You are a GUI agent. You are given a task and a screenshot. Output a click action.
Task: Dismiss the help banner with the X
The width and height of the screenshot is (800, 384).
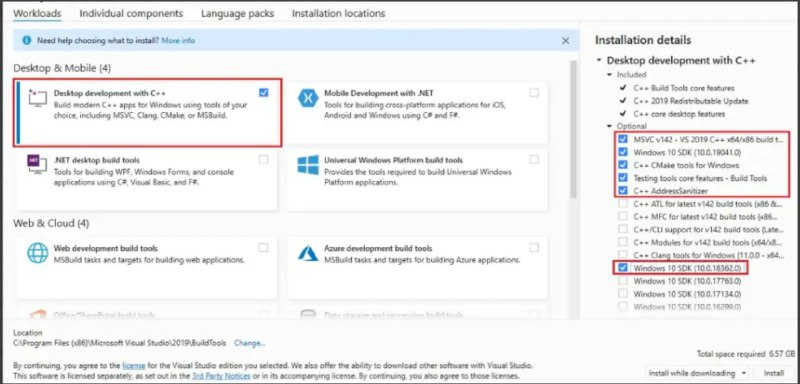(x=565, y=41)
